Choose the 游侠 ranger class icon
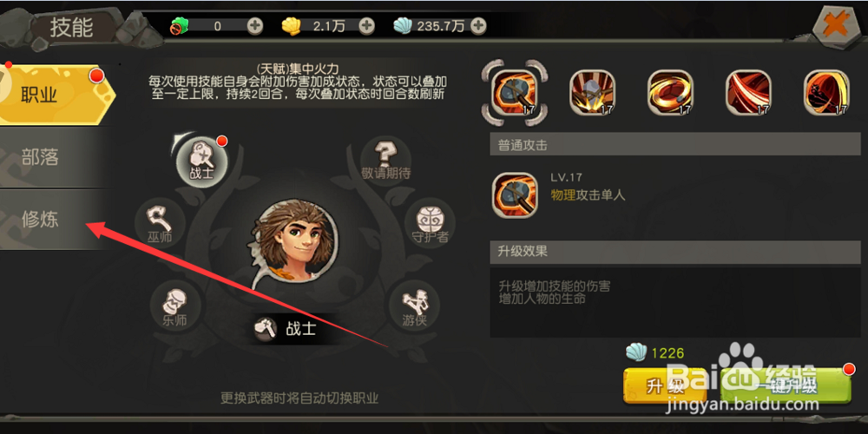The image size is (868, 434). 415,306
